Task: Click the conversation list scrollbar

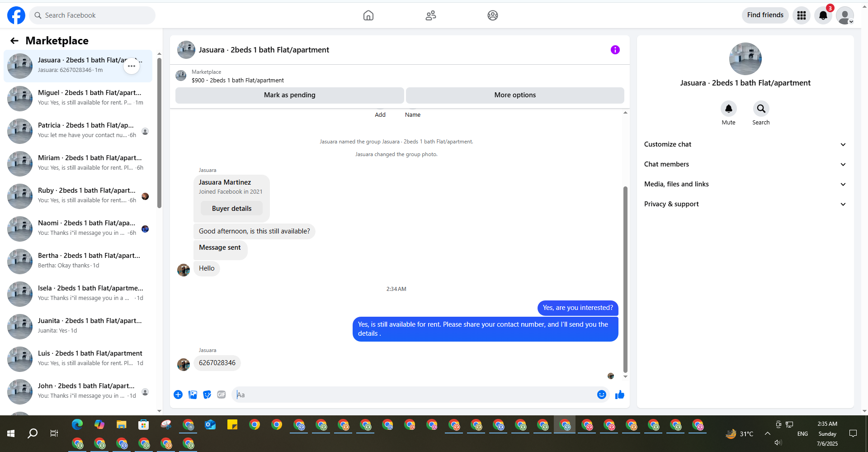Action: coord(159,133)
